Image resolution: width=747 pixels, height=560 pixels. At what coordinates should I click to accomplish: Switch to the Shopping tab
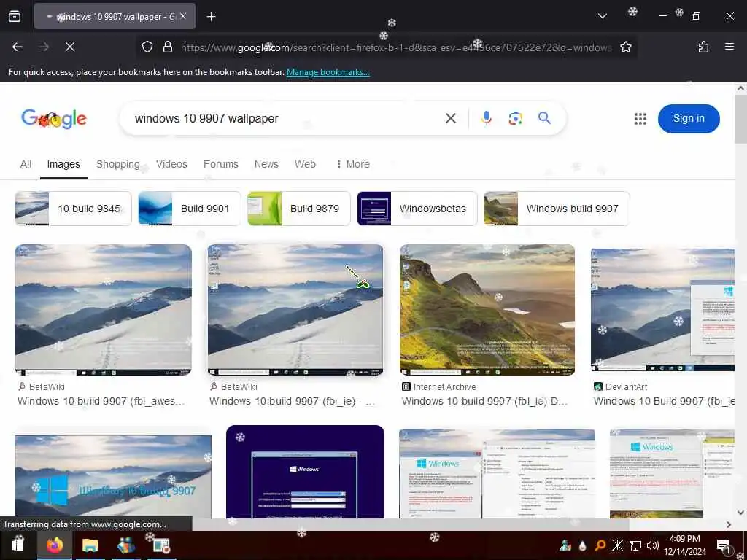click(117, 164)
